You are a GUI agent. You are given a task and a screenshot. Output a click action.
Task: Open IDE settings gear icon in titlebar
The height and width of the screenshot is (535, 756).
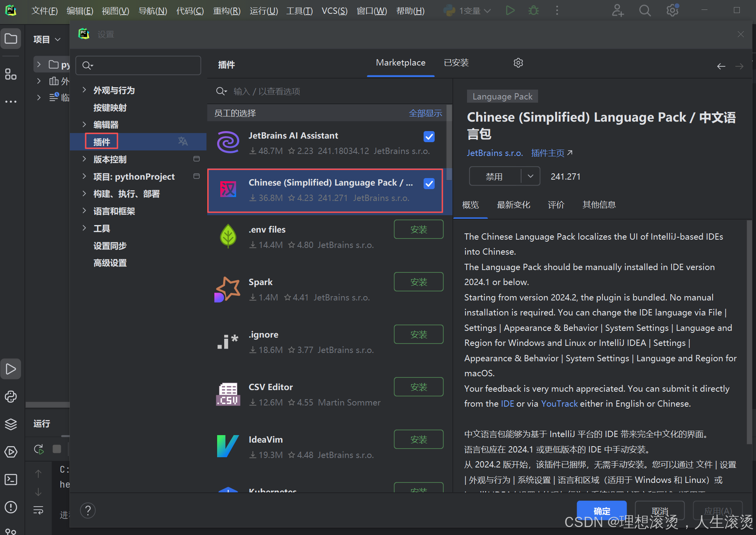[x=672, y=10]
